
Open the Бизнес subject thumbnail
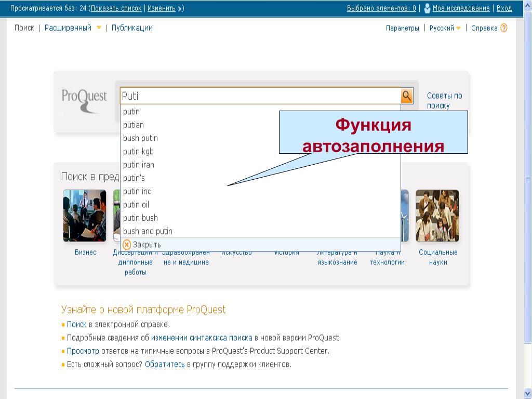(x=85, y=216)
